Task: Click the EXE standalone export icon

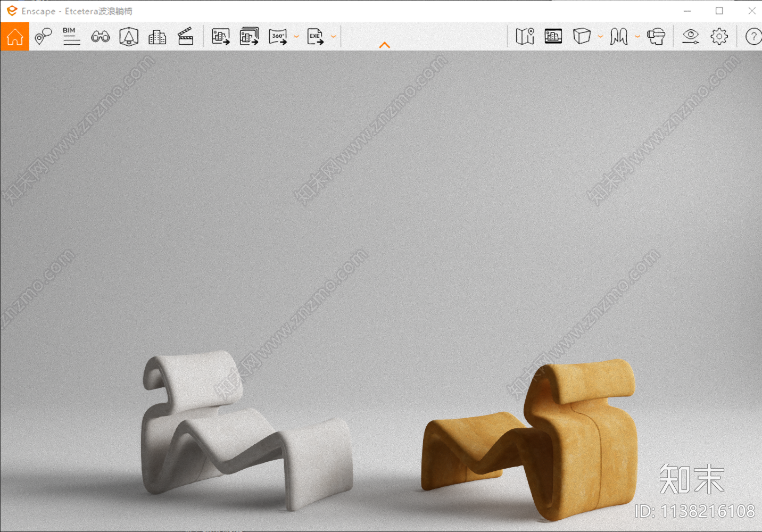Action: (315, 36)
